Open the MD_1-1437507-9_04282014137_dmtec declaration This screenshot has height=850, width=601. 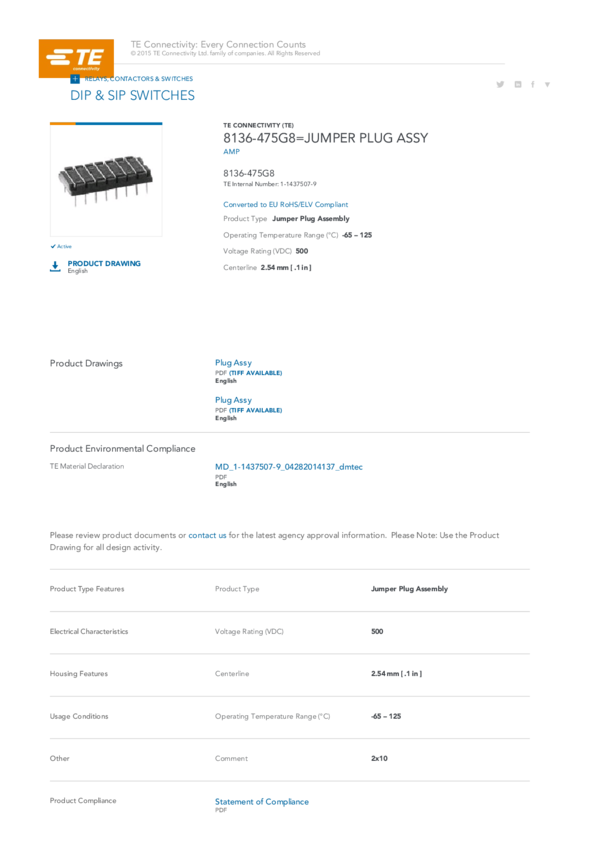(x=289, y=467)
